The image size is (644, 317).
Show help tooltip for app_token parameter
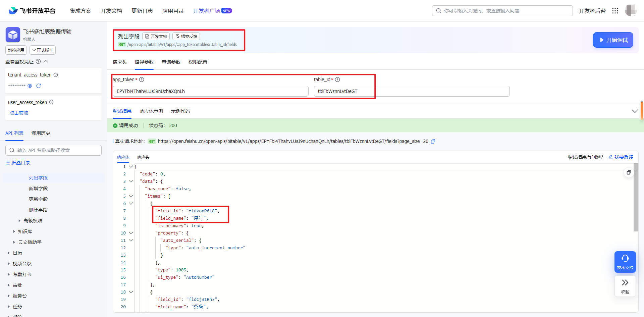click(142, 80)
